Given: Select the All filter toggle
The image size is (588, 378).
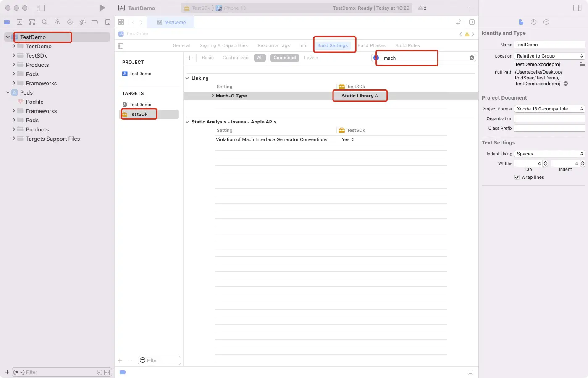Looking at the screenshot, I should click(260, 58).
